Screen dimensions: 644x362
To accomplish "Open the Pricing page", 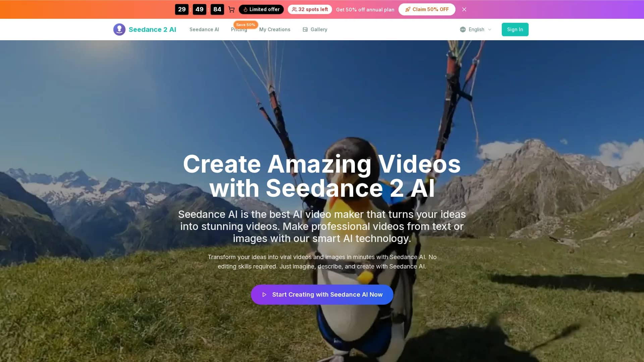I will pos(239,29).
